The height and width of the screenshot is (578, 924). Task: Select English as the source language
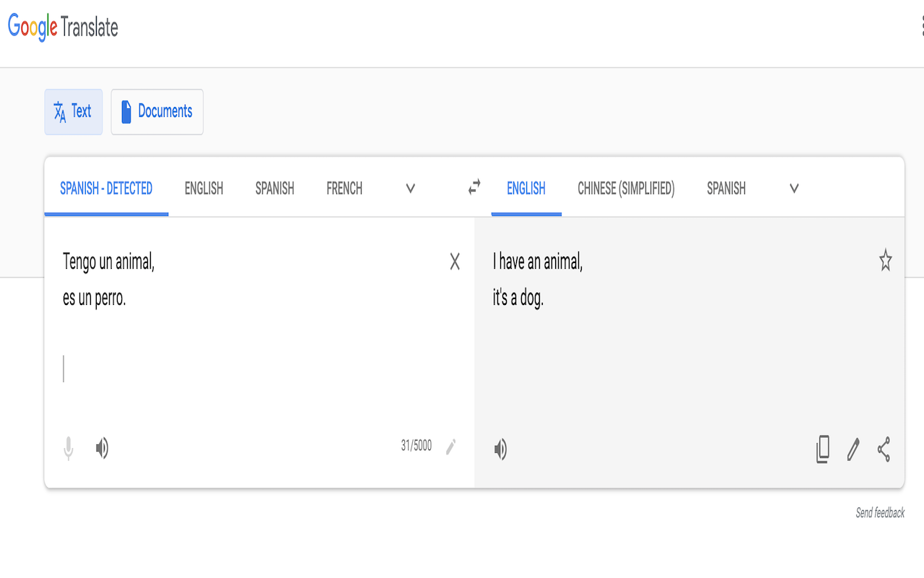(x=204, y=189)
